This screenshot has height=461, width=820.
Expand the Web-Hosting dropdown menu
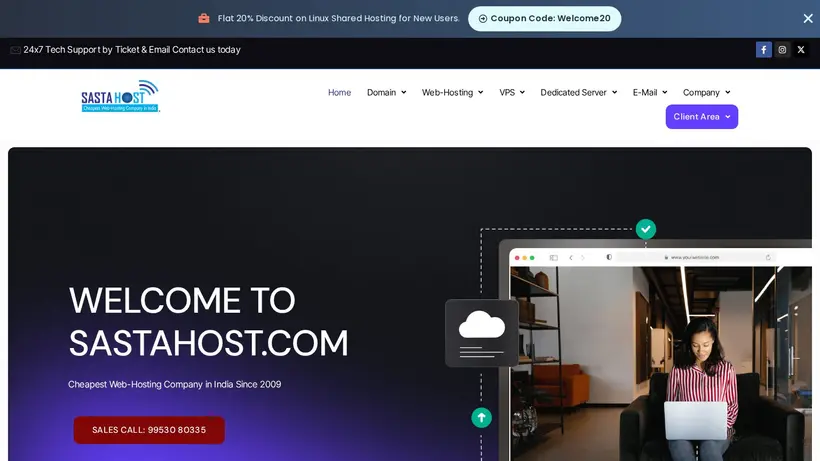pos(452,93)
